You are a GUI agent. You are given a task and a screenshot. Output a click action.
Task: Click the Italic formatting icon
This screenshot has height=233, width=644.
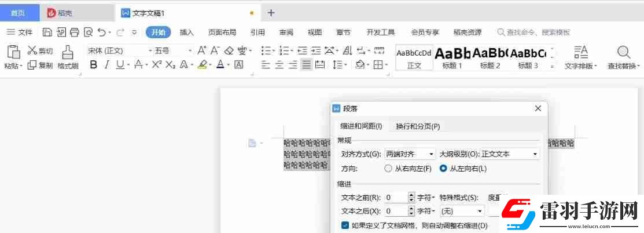106,65
